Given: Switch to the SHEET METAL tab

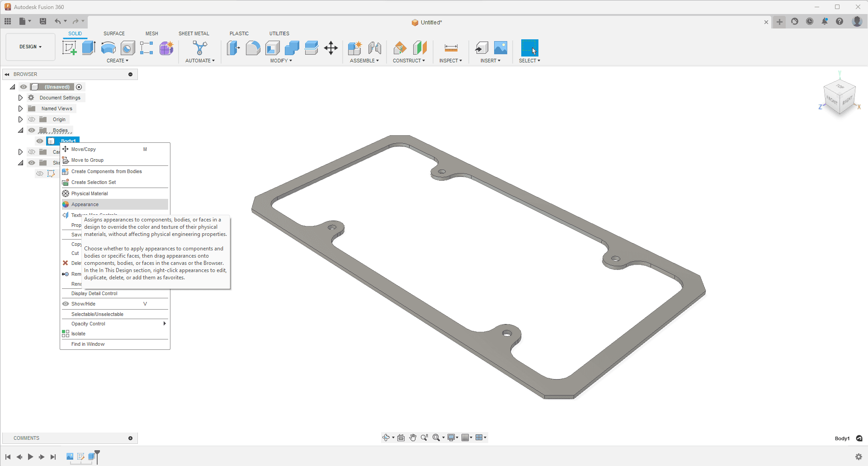Looking at the screenshot, I should [x=194, y=33].
